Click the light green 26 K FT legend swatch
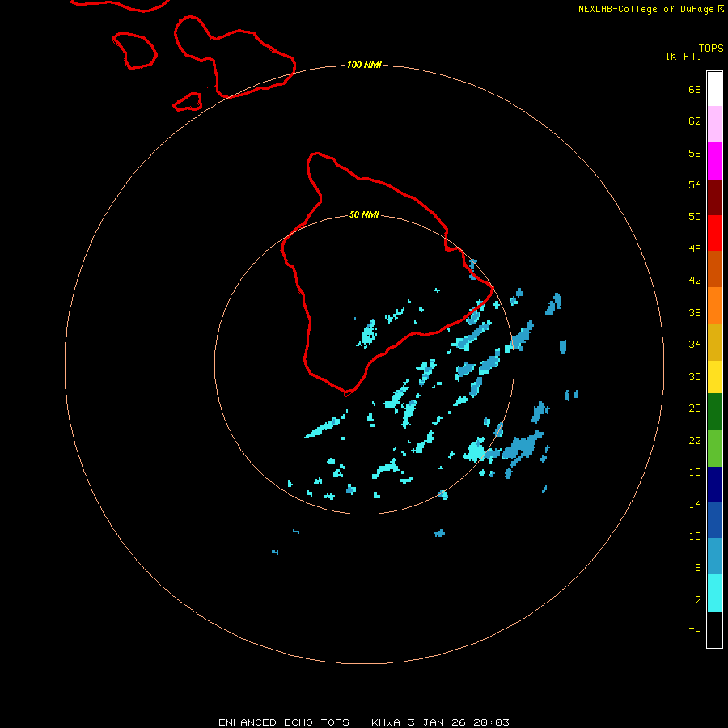728x728 pixels. click(714, 448)
